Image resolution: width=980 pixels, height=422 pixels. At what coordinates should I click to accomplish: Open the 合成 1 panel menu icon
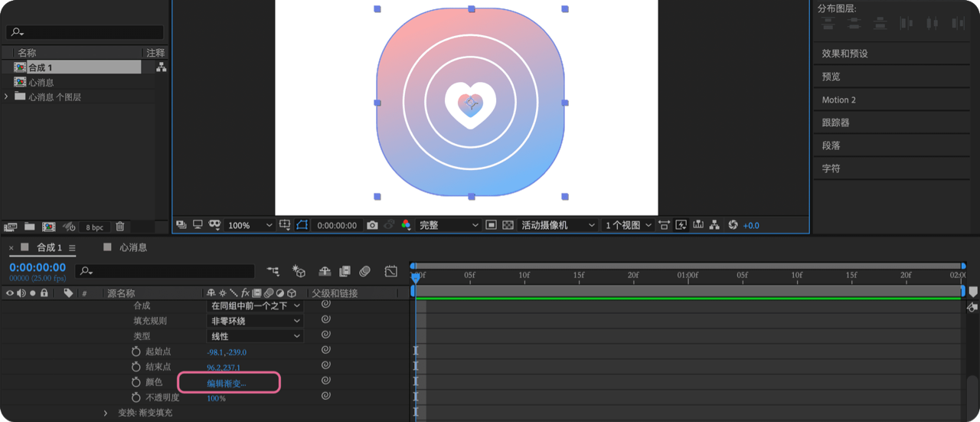pyautogui.click(x=72, y=248)
